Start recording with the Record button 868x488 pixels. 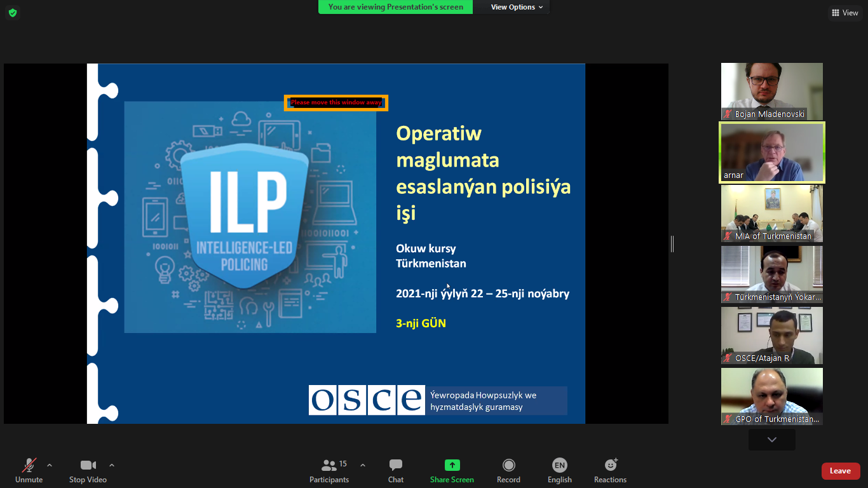click(508, 471)
